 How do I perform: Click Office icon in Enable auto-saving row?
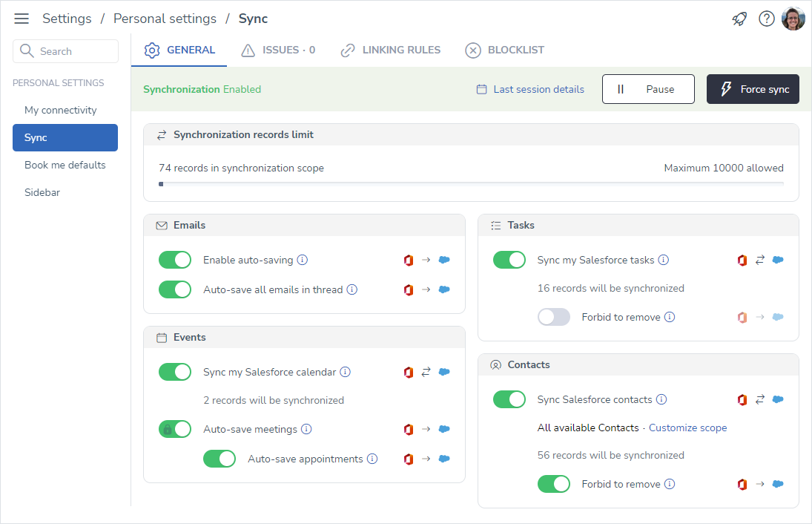pos(409,261)
